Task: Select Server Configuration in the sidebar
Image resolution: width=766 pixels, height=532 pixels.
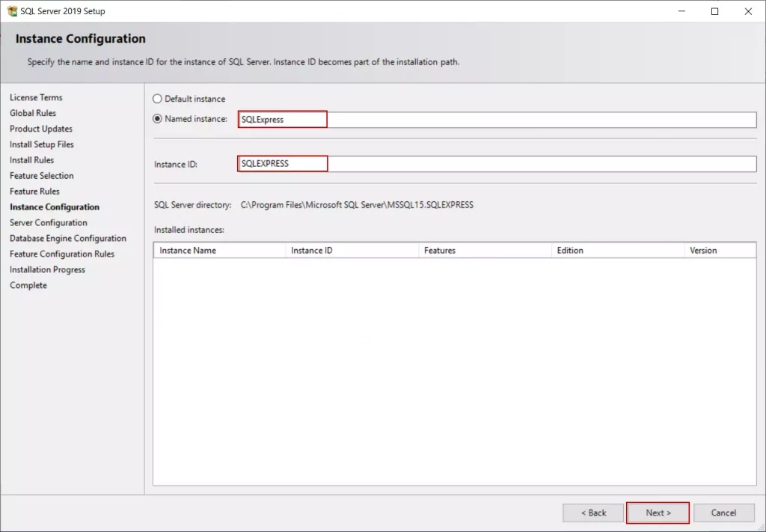Action: pyautogui.click(x=49, y=223)
